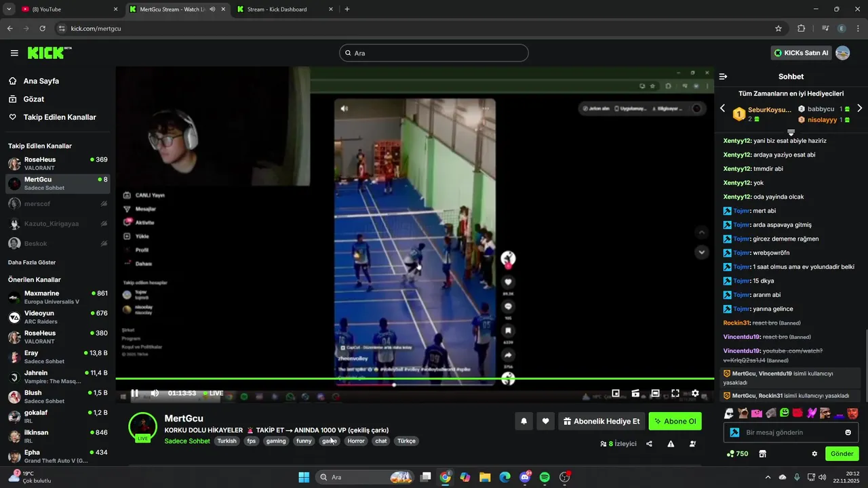Open Maxmarine recommended channel
Screen dimensions: 868x488
point(58,297)
